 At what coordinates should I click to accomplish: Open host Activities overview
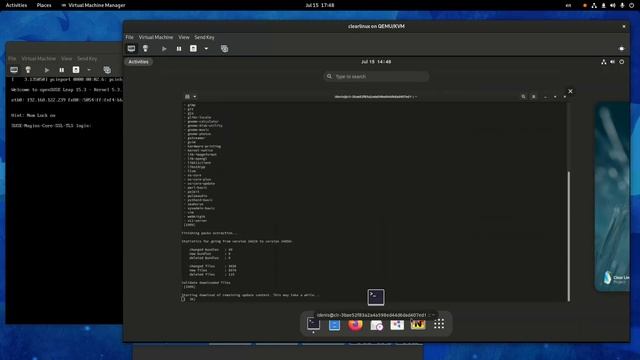[16, 5]
